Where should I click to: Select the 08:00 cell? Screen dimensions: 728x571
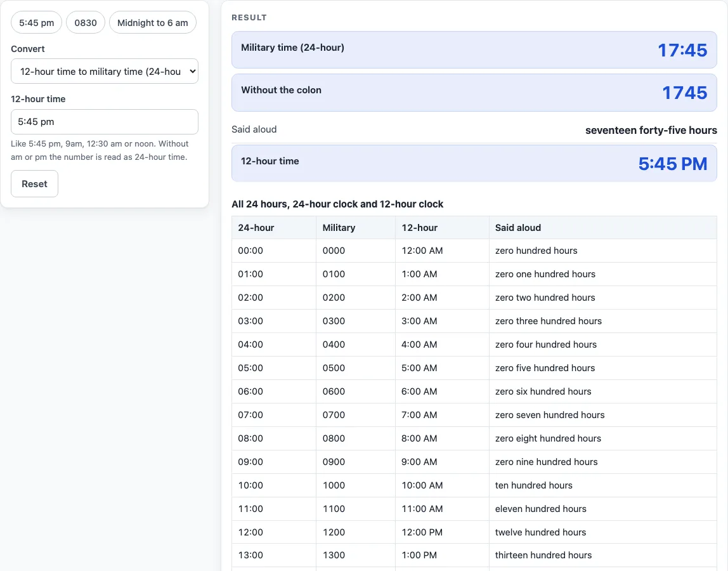274,438
